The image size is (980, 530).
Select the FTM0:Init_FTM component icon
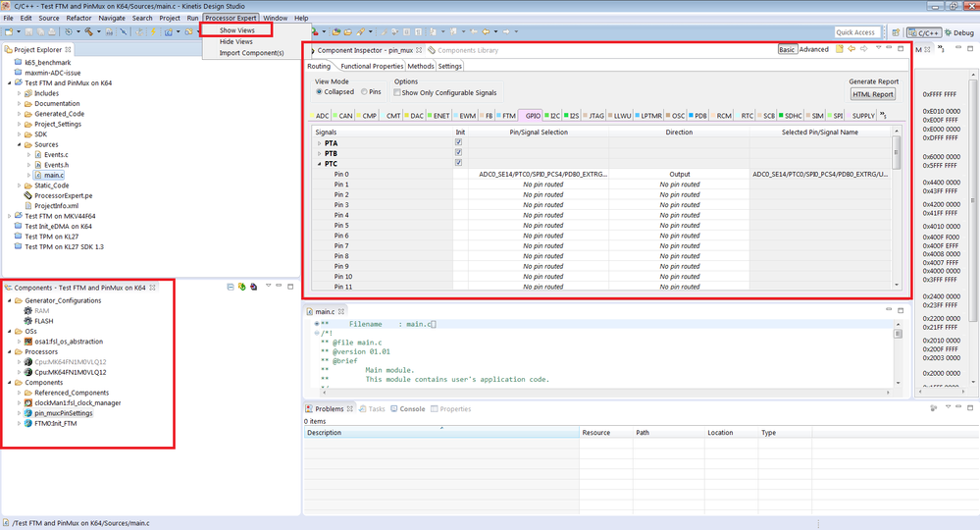point(28,423)
